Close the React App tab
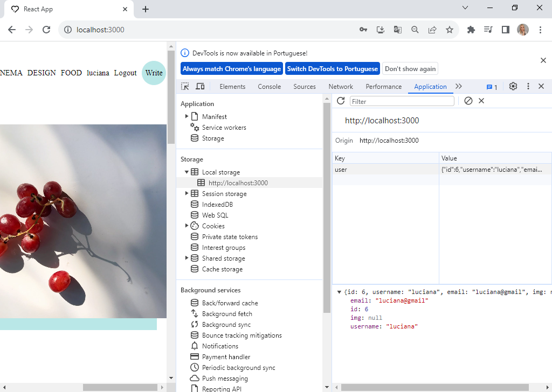Screen dimensions: 552x392 pos(125,9)
